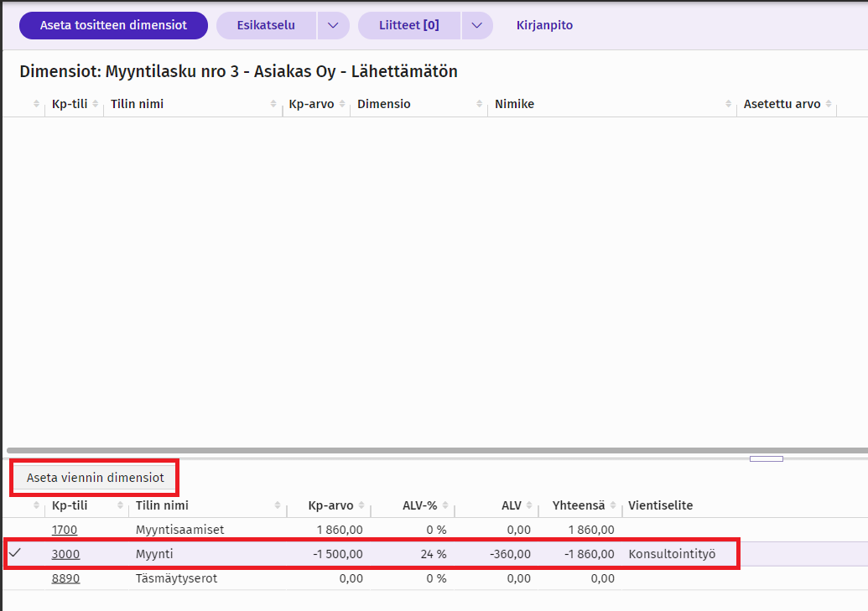Open account 3000 link

click(65, 554)
